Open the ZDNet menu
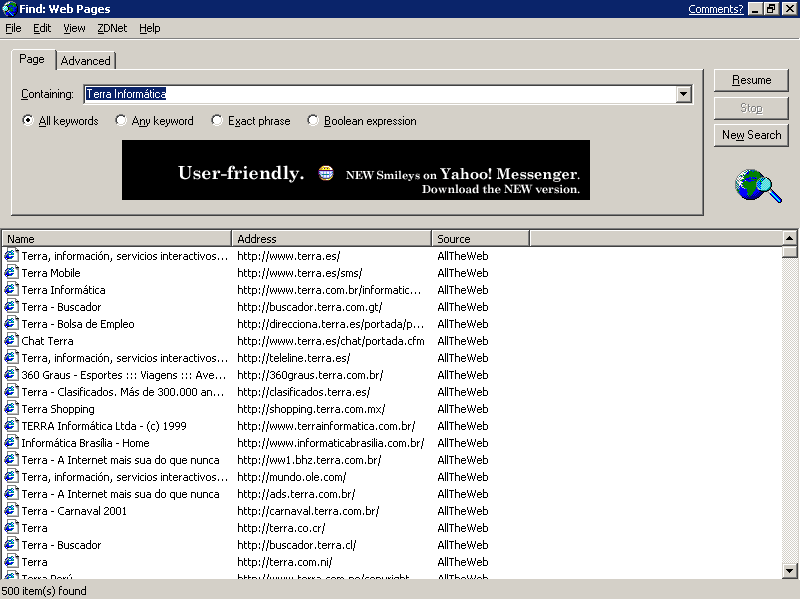This screenshot has width=800, height=600. 112,28
